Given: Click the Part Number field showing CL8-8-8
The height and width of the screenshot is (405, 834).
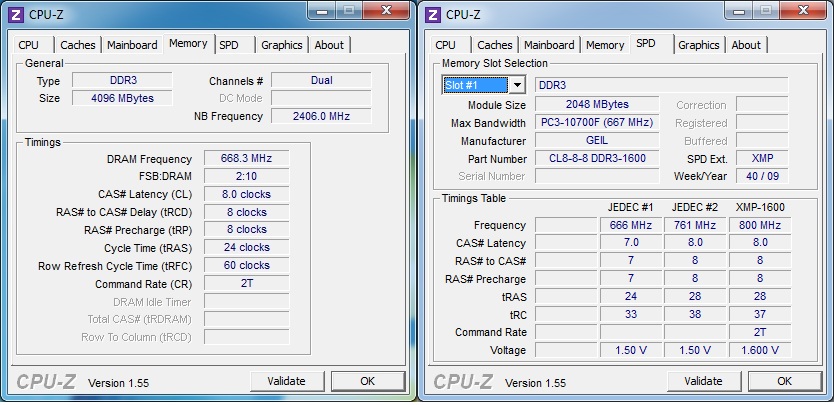Looking at the screenshot, I should click(x=596, y=158).
